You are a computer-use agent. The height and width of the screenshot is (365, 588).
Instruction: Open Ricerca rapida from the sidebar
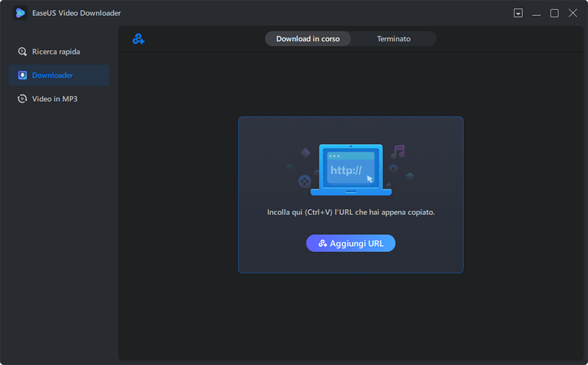51,51
